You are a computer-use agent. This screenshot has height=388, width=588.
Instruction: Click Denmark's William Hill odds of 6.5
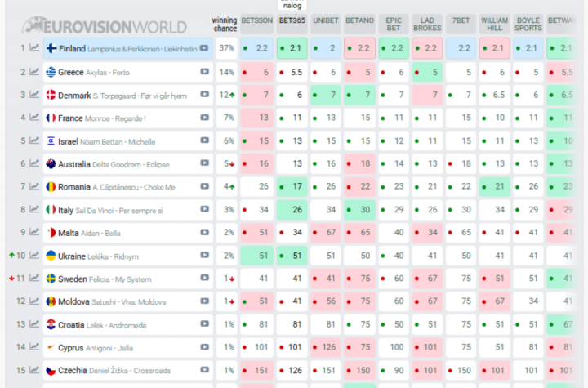tap(495, 95)
